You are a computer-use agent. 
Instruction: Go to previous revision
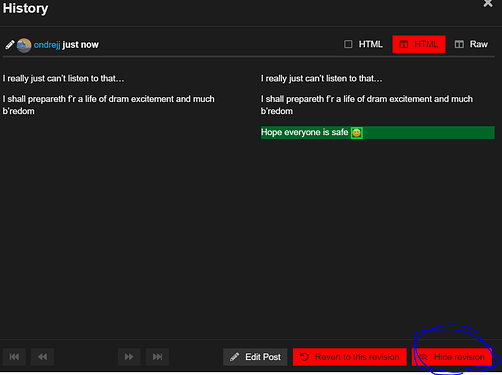[42, 357]
